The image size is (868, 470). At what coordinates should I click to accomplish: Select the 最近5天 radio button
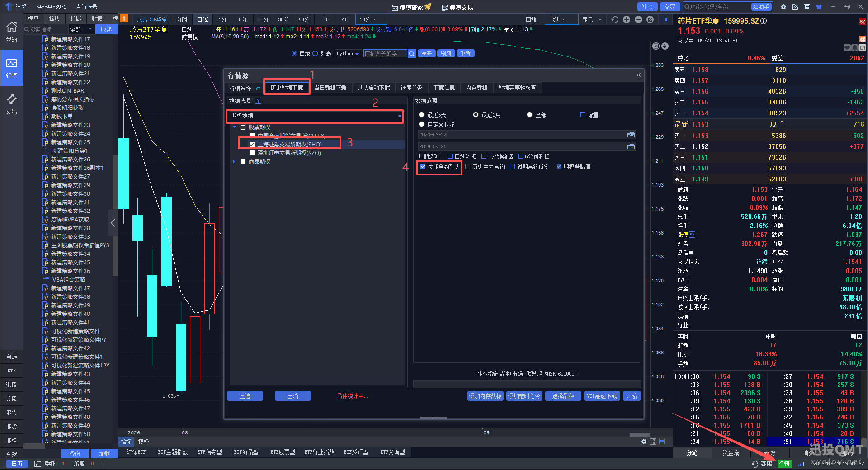(422, 115)
